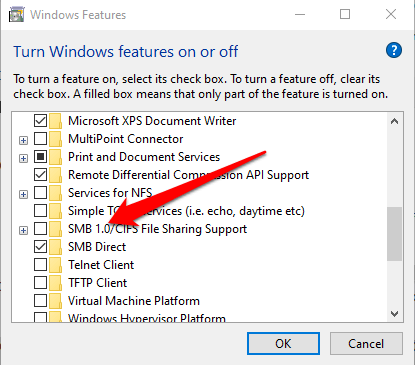Image resolution: width=415 pixels, height=365 pixels.
Task: Uncheck Remote Differential Compression API Support
Action: click(x=40, y=175)
